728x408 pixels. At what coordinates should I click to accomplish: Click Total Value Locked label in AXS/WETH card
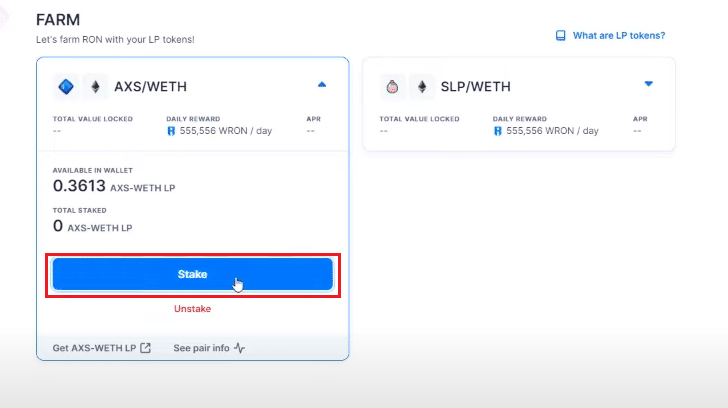[93, 119]
